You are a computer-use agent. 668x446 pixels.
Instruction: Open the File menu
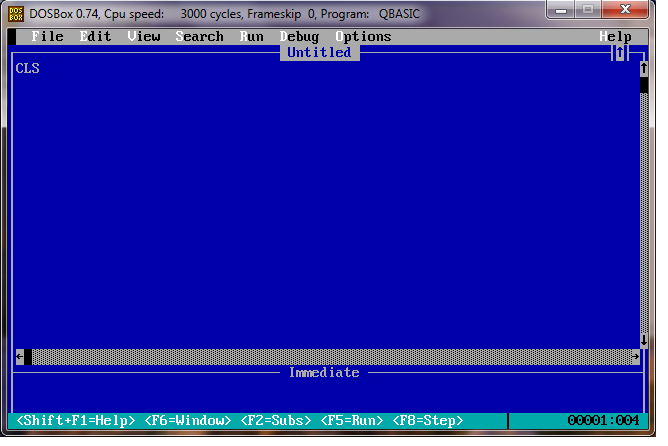coord(47,37)
